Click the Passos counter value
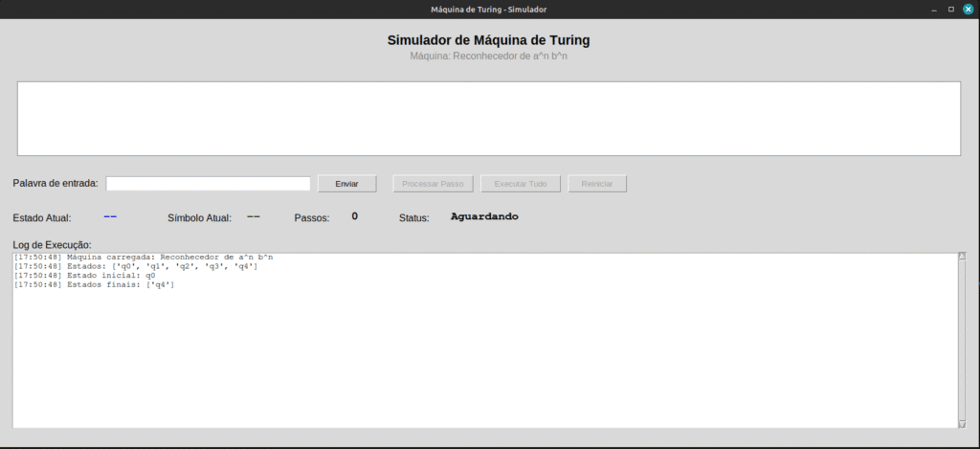The width and height of the screenshot is (980, 449). click(x=354, y=216)
